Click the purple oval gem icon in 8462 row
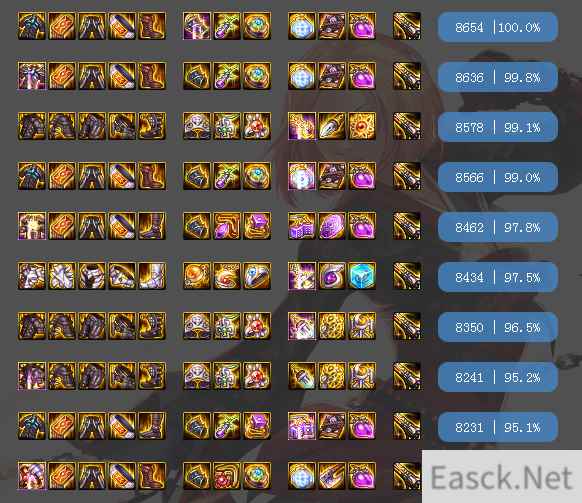The width and height of the screenshot is (582, 503). pyautogui.click(x=332, y=226)
